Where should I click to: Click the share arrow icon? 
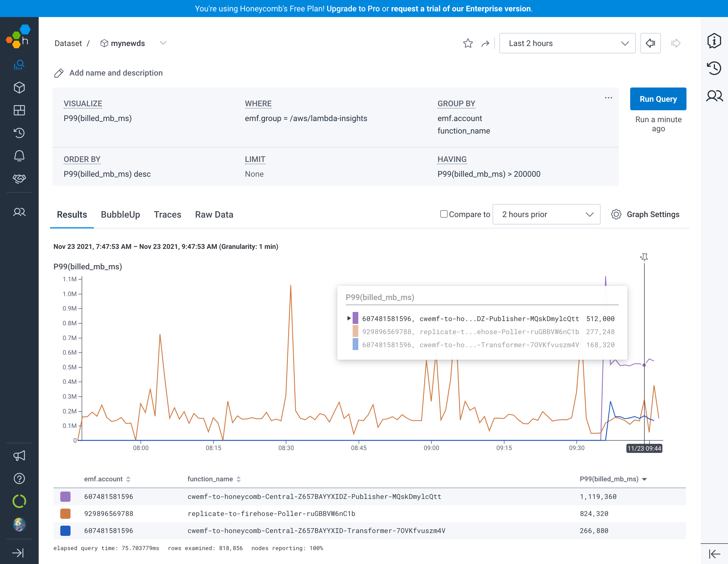click(x=485, y=43)
